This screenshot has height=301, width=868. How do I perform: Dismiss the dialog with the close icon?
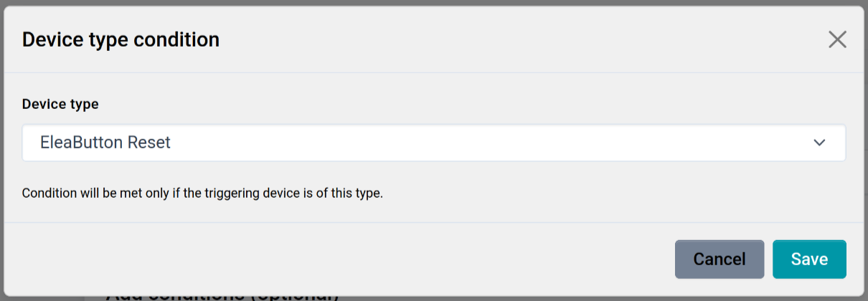(x=837, y=39)
